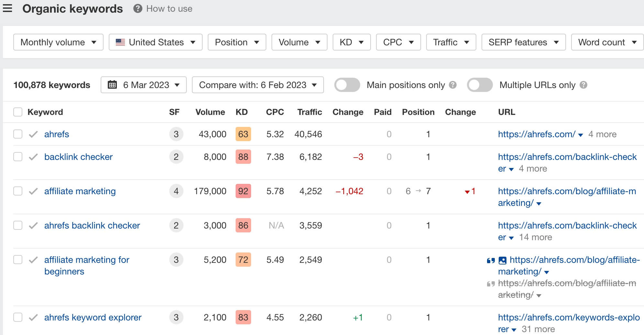Open the hamburger navigation menu

(7, 8)
